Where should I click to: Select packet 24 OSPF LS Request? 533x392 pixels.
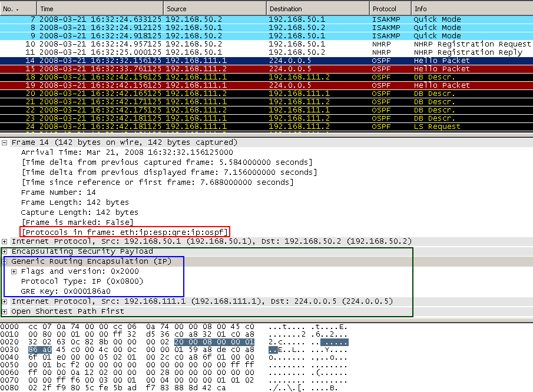click(265, 127)
